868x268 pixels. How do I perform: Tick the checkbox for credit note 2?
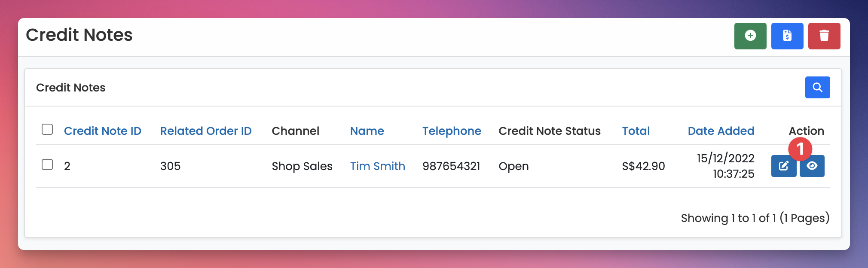coord(47,164)
